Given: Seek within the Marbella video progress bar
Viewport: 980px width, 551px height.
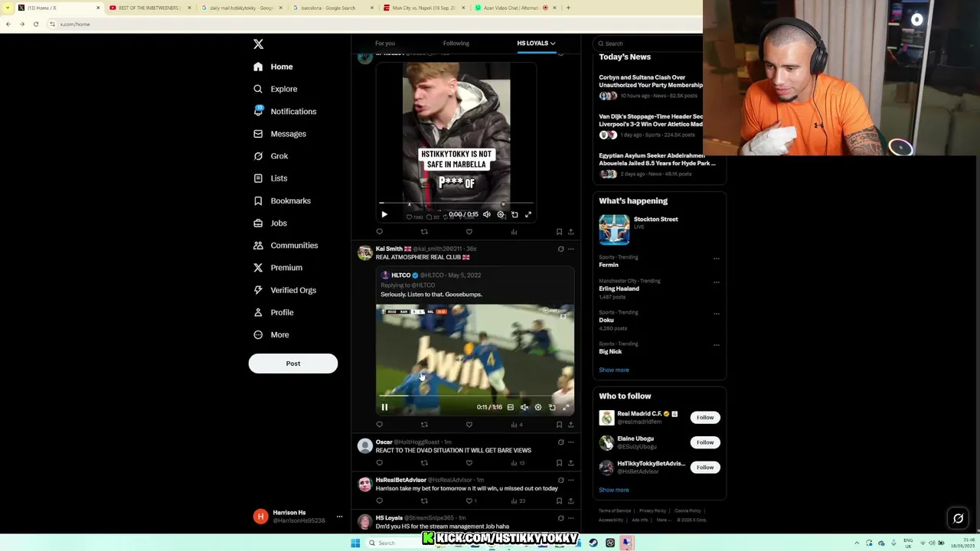Looking at the screenshot, I should [456, 204].
